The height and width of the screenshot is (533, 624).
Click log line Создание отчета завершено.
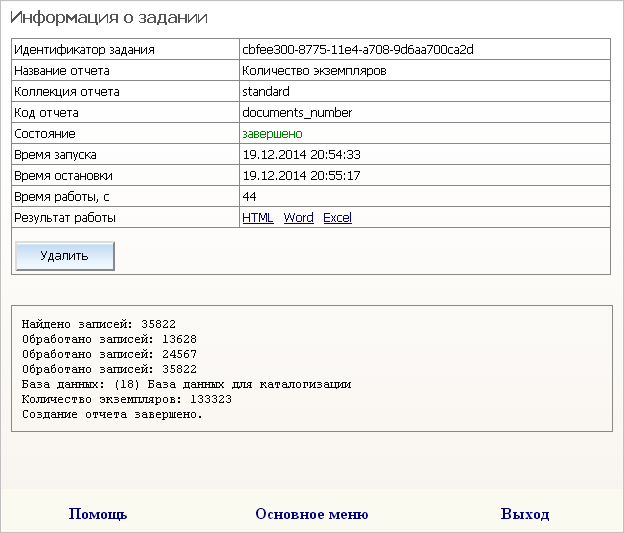(x=112, y=414)
